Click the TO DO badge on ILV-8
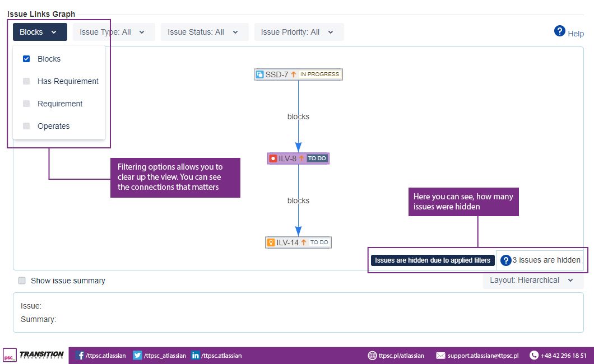Viewport: 594px width, 364px height. (317, 158)
